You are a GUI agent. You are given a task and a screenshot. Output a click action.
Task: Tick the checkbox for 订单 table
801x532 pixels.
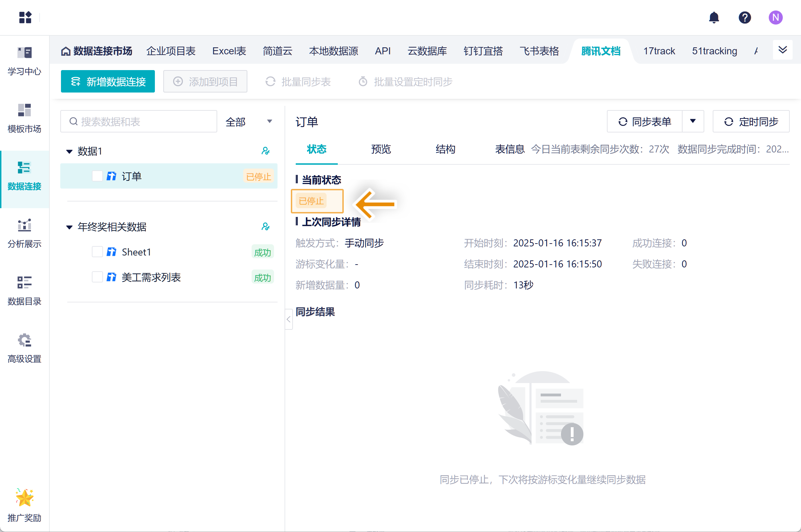(x=97, y=176)
